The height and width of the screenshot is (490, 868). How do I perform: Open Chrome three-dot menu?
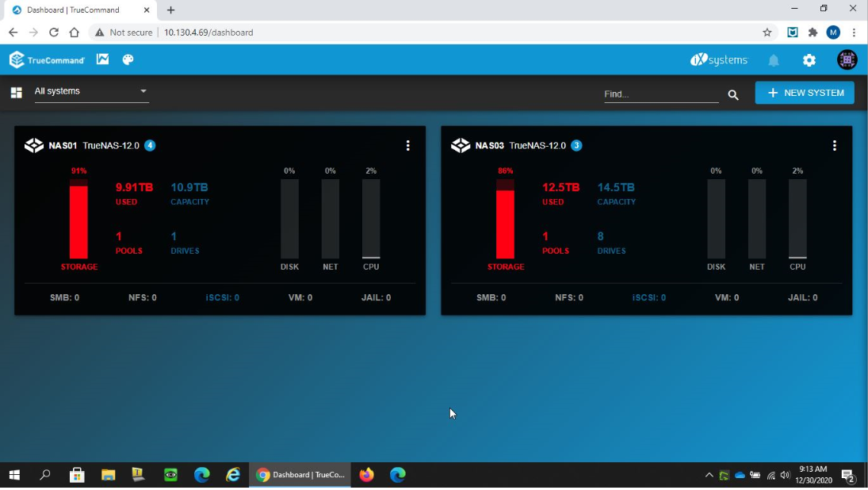click(855, 33)
